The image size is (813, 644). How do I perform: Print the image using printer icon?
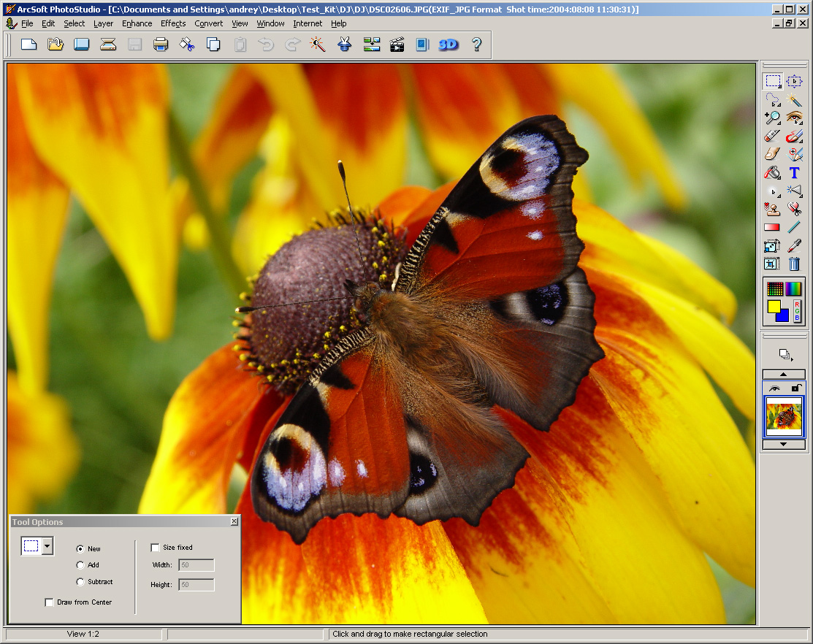161,45
